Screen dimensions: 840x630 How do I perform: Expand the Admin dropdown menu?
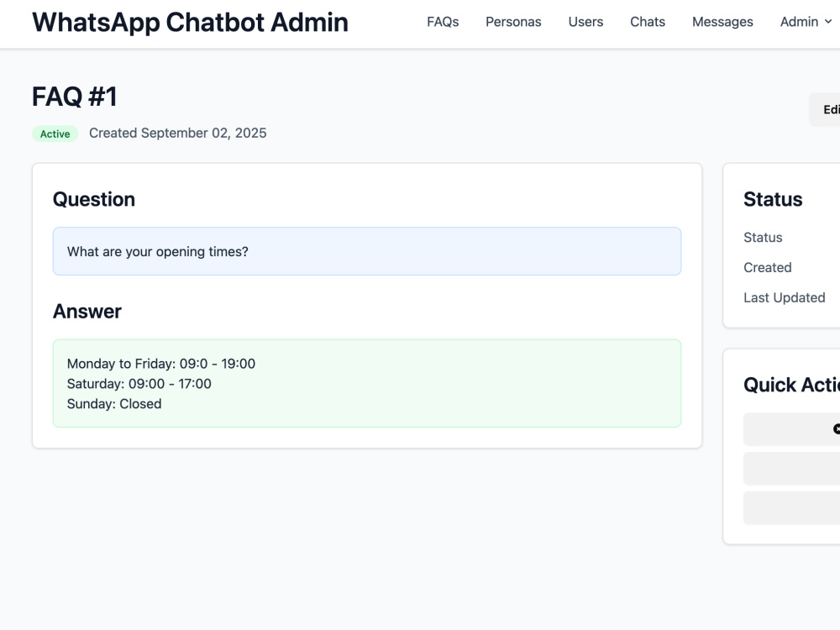(x=806, y=22)
